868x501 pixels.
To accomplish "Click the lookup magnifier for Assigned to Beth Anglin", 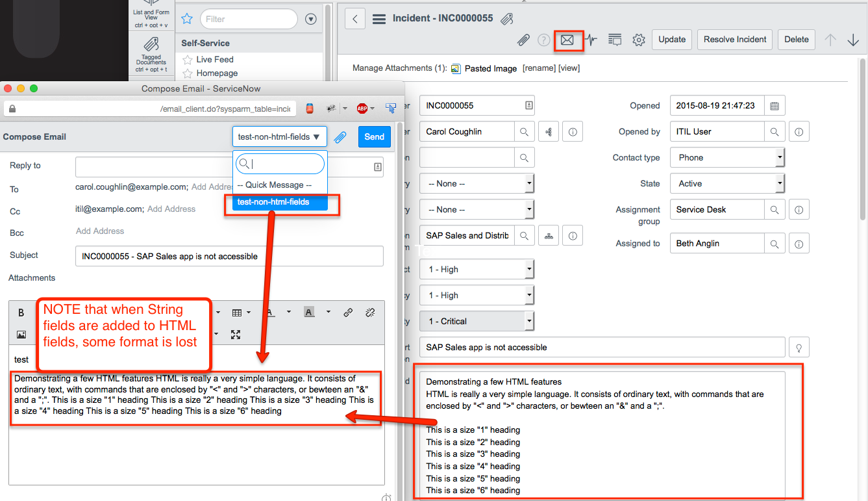I will pyautogui.click(x=775, y=243).
